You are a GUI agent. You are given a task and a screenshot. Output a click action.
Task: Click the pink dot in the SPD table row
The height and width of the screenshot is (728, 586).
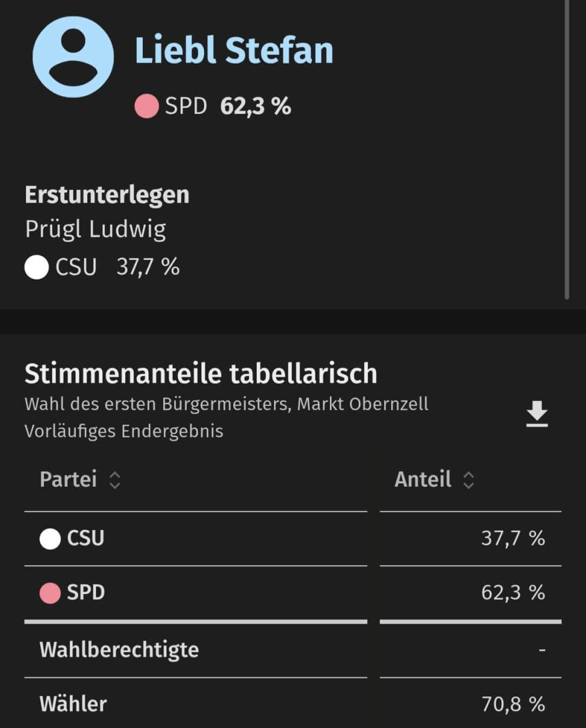50,593
